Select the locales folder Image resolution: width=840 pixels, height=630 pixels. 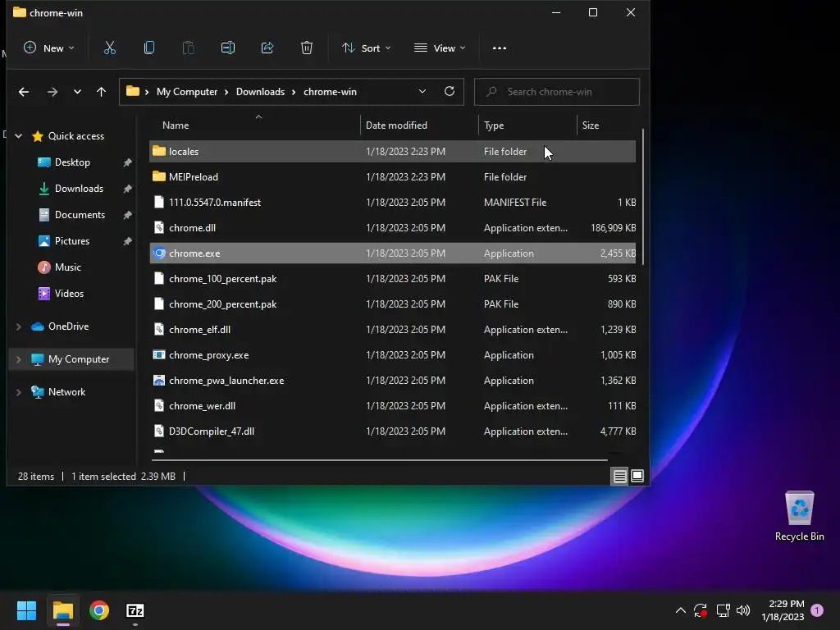pos(393,152)
